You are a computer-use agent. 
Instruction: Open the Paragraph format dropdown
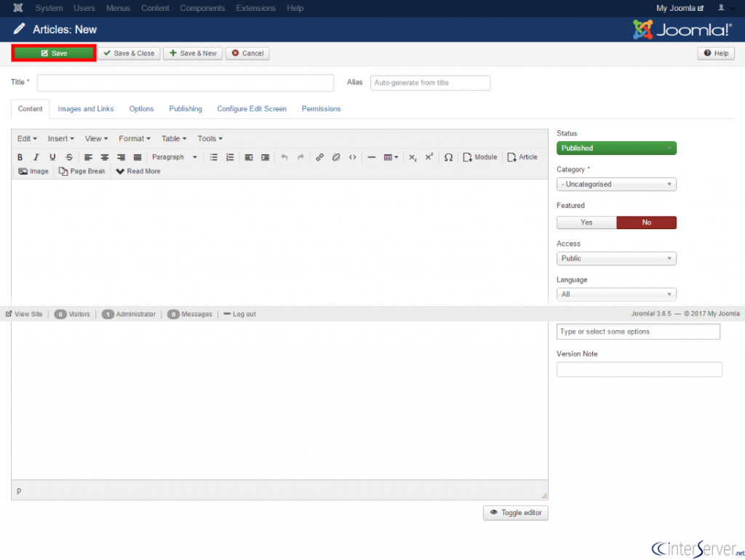(x=174, y=157)
